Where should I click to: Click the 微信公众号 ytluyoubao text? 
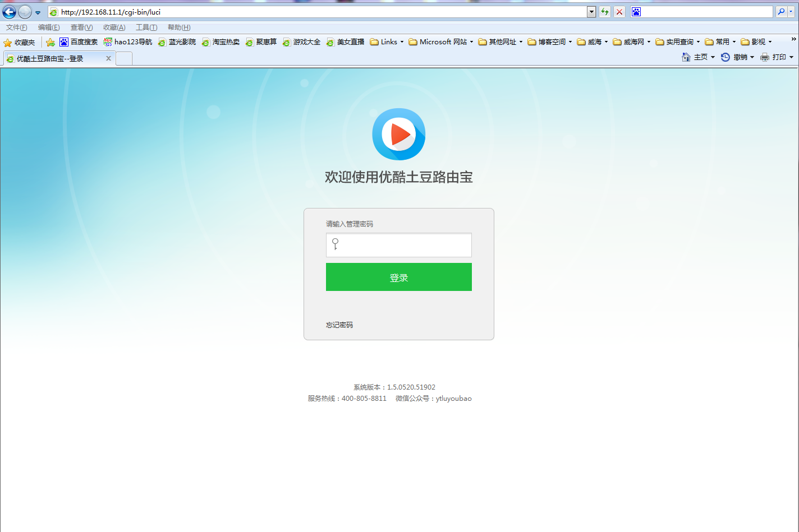434,399
